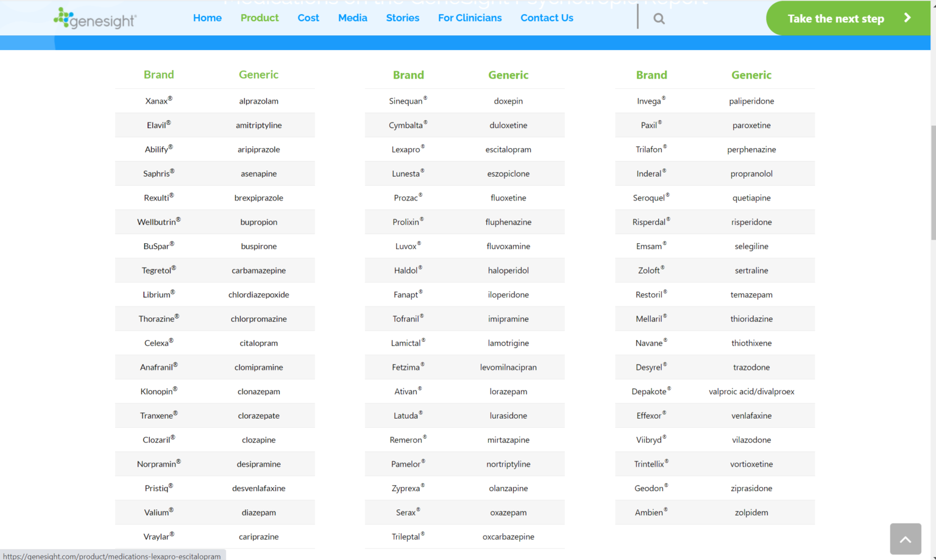This screenshot has height=560, width=936.
Task: Click the arrow in Take the next step
Action: coord(907,18)
